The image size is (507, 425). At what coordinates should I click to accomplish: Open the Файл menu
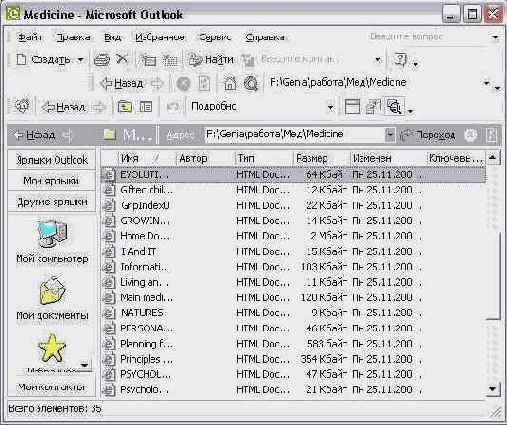[x=30, y=37]
